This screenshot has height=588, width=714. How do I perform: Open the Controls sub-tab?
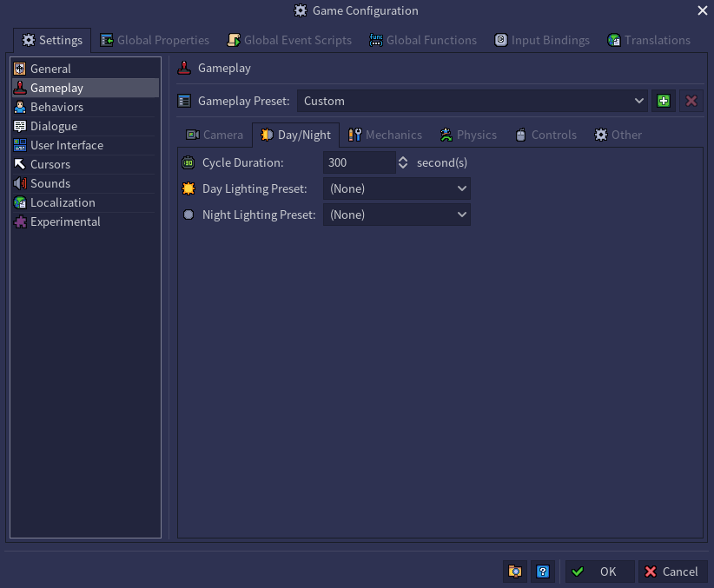546,135
